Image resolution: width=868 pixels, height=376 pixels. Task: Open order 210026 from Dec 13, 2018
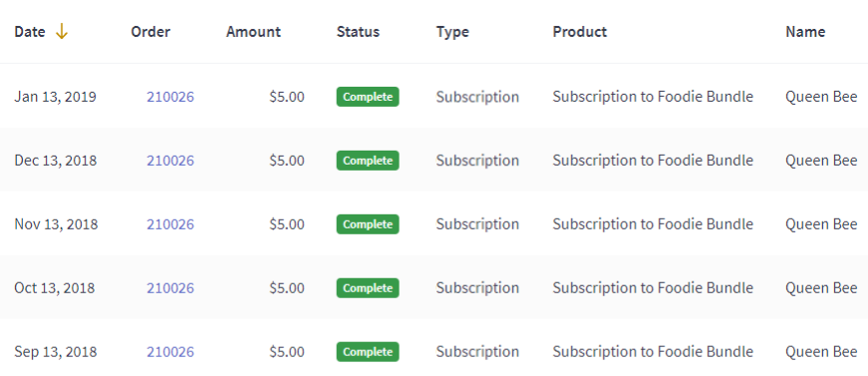click(x=170, y=161)
